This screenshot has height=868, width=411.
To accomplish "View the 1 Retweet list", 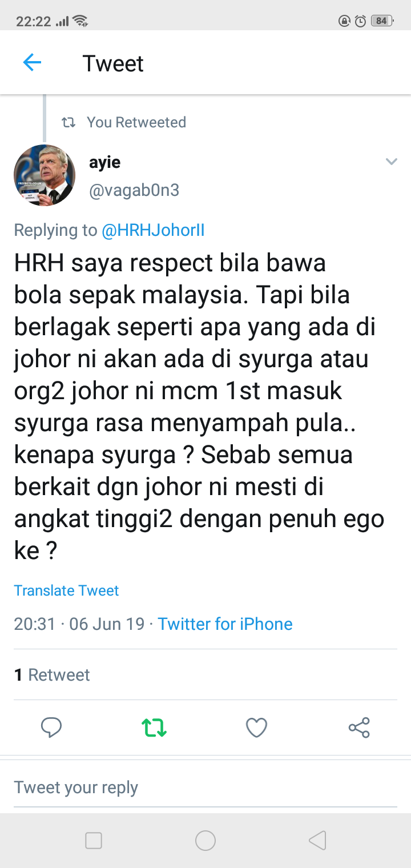I will (52, 674).
